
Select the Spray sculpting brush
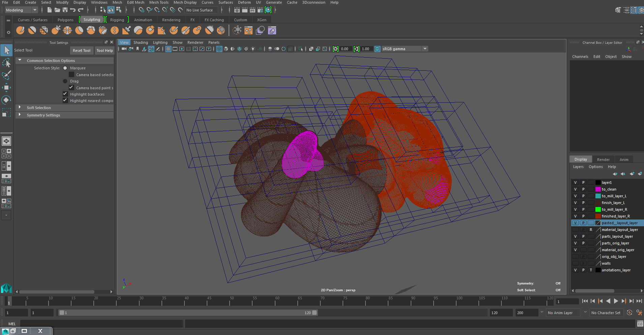pos(103,31)
